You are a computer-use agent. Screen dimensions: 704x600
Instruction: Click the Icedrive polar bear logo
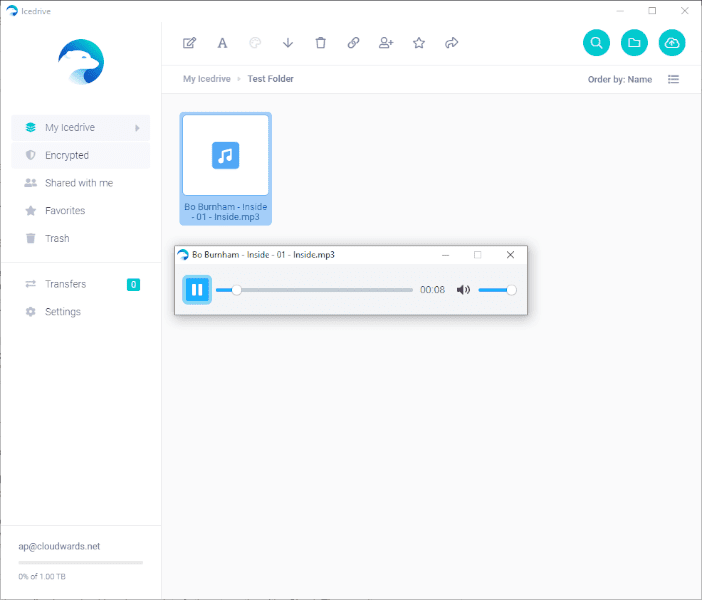(81, 62)
